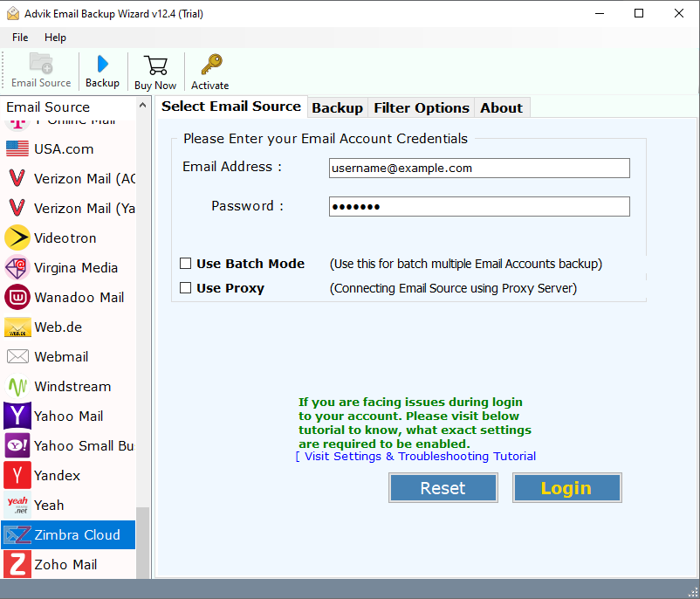The height and width of the screenshot is (599, 700).
Task: Select the Zimbra Cloud icon
Action: tap(17, 534)
